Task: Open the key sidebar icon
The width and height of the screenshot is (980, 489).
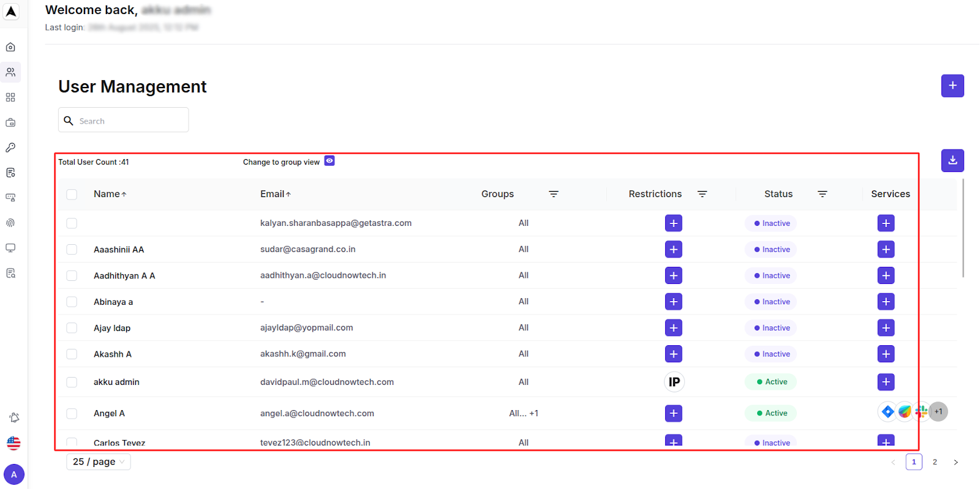Action: pos(10,147)
